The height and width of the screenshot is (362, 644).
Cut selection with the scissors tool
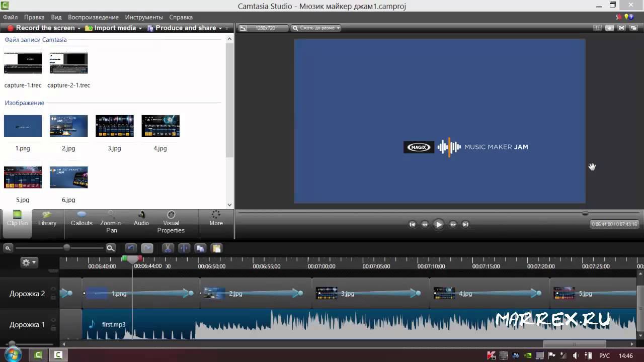[x=168, y=248]
